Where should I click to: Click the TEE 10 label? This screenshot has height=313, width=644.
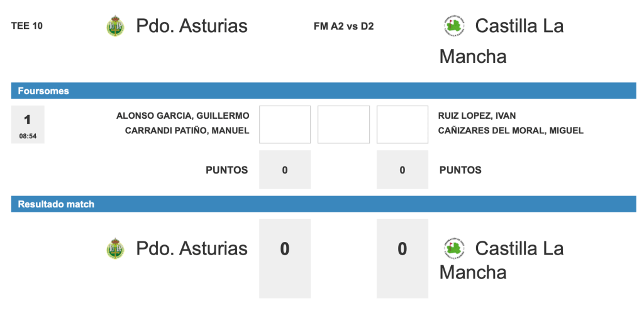click(x=27, y=26)
